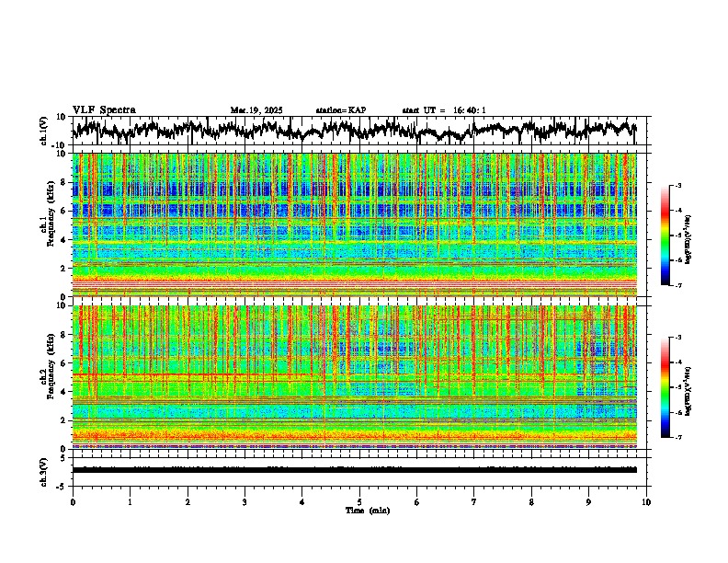This screenshot has height=563, width=728.
Task: Click the "-3" label on ch.2 color bar
Action: click(677, 338)
